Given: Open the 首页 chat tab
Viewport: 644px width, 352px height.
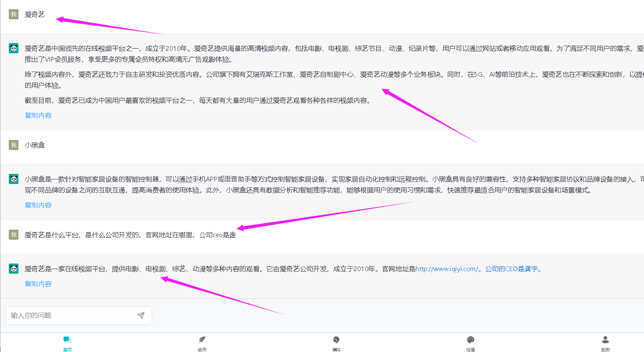Looking at the screenshot, I should pyautogui.click(x=68, y=343).
